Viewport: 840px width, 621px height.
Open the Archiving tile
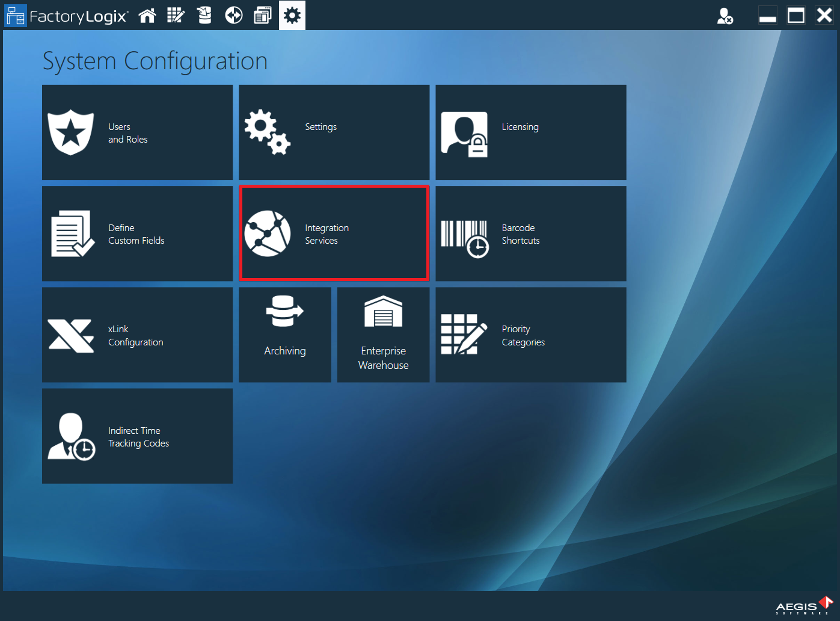284,335
